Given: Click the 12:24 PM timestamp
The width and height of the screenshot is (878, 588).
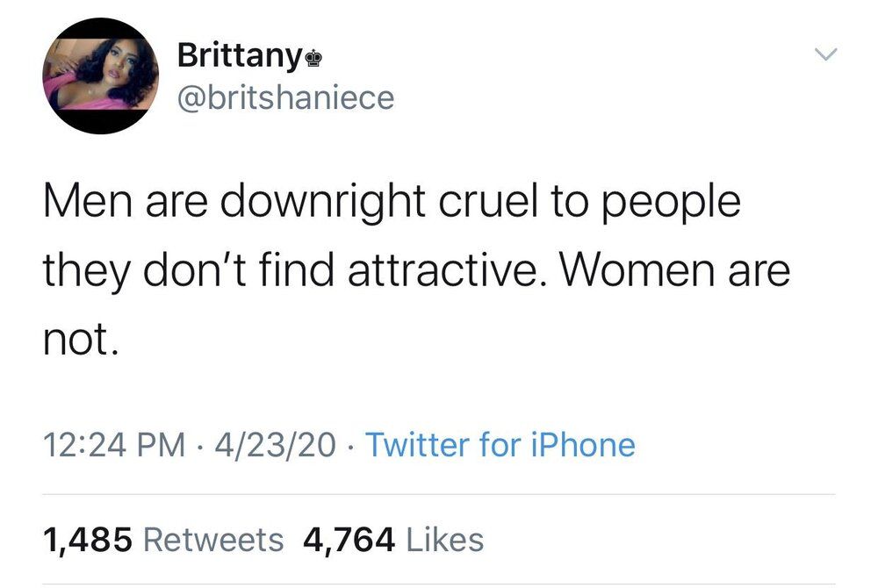Looking at the screenshot, I should pyautogui.click(x=113, y=445).
